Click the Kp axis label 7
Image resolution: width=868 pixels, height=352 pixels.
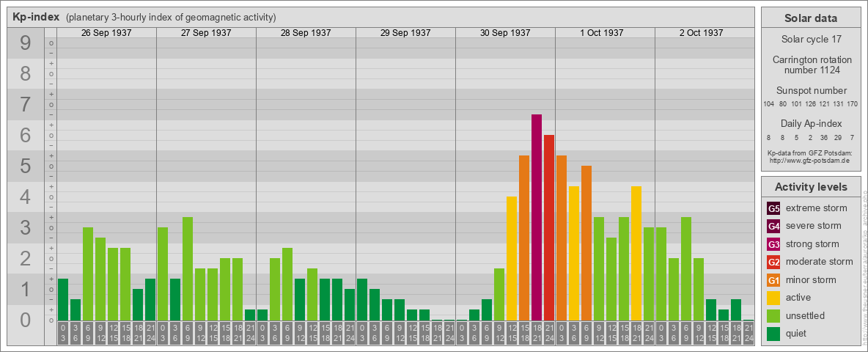coord(26,105)
